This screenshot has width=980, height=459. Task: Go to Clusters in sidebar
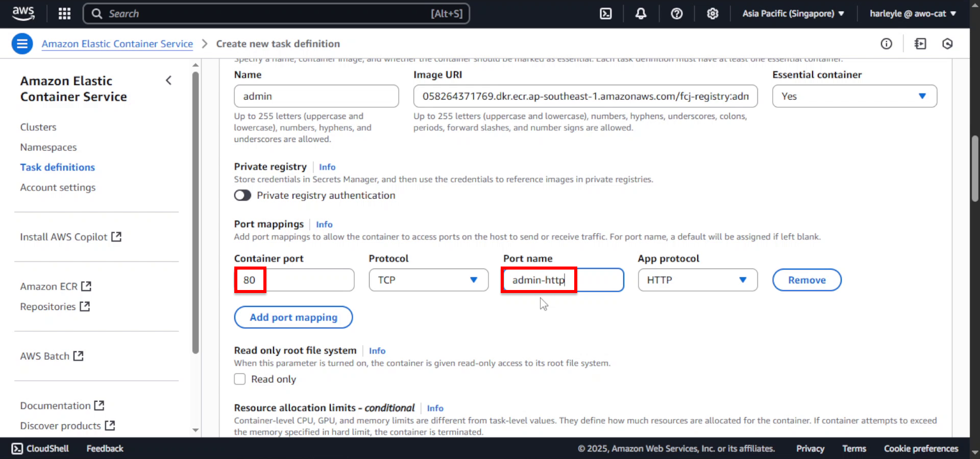click(38, 127)
